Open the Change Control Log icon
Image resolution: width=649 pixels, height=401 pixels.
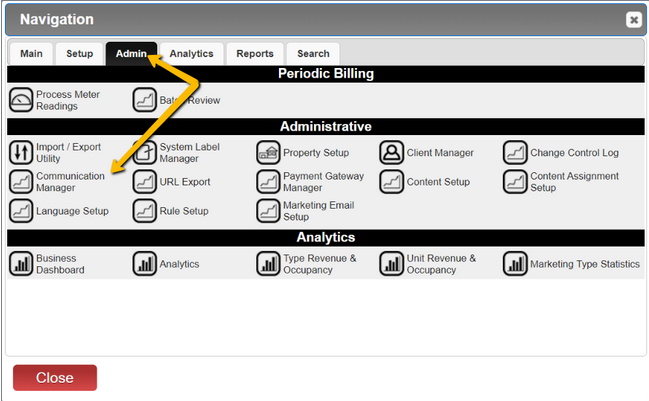pos(515,152)
